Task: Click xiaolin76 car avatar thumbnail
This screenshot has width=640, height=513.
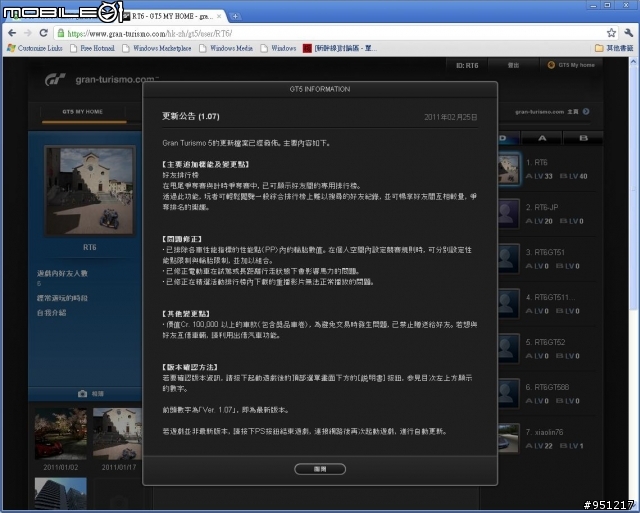Action: (509, 438)
